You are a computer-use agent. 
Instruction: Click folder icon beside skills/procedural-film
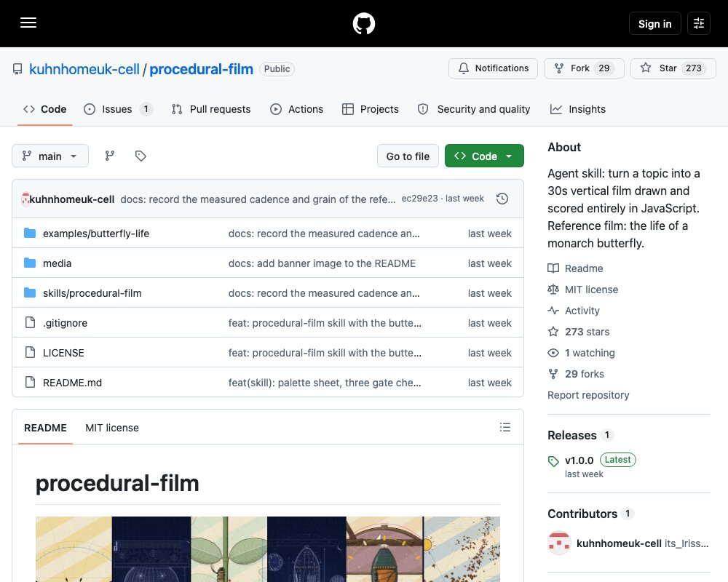(30, 293)
